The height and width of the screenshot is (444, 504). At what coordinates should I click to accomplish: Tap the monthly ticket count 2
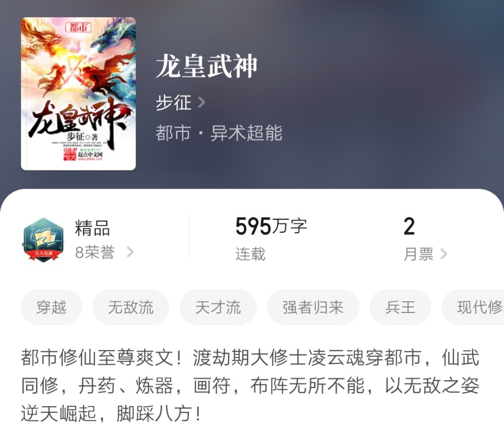[409, 226]
